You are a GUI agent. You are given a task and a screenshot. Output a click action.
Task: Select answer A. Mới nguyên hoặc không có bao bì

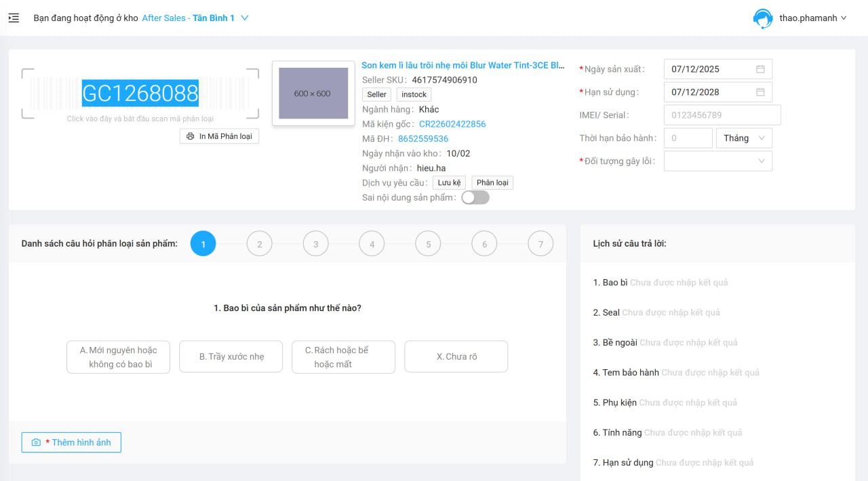[x=118, y=357]
